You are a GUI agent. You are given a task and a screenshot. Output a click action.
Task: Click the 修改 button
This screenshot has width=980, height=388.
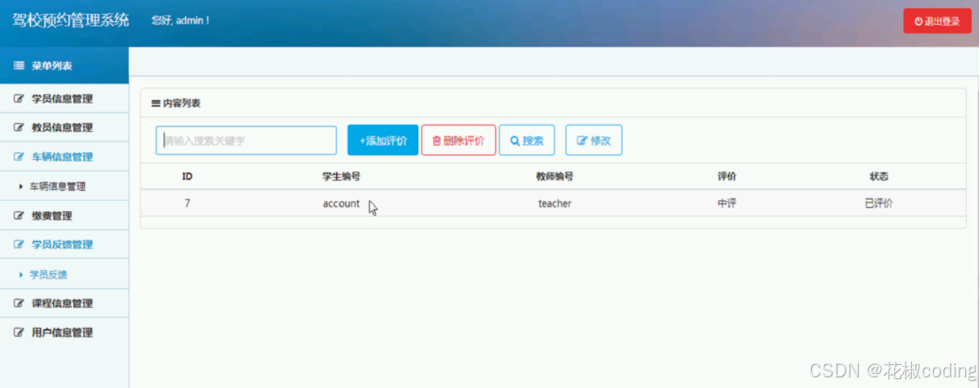[593, 140]
